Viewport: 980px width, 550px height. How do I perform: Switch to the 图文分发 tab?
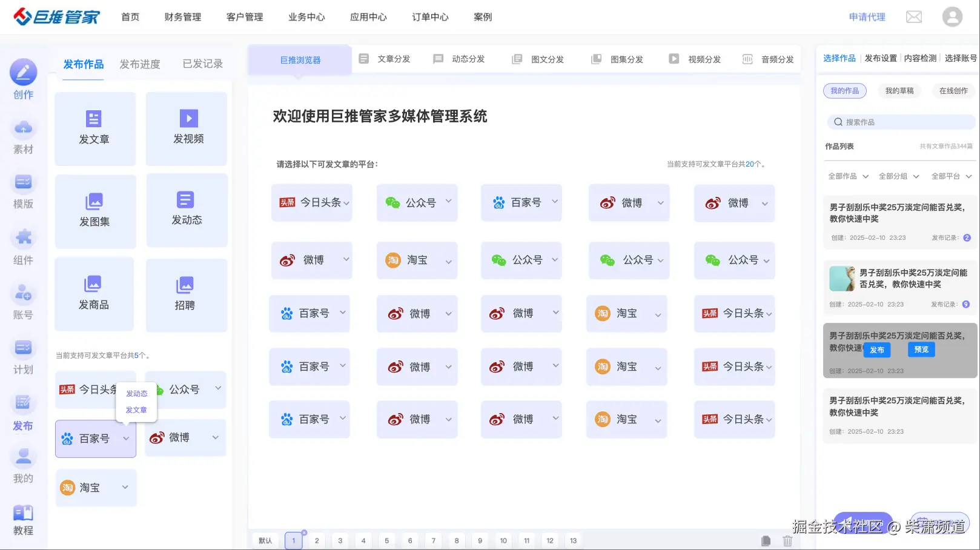538,59
